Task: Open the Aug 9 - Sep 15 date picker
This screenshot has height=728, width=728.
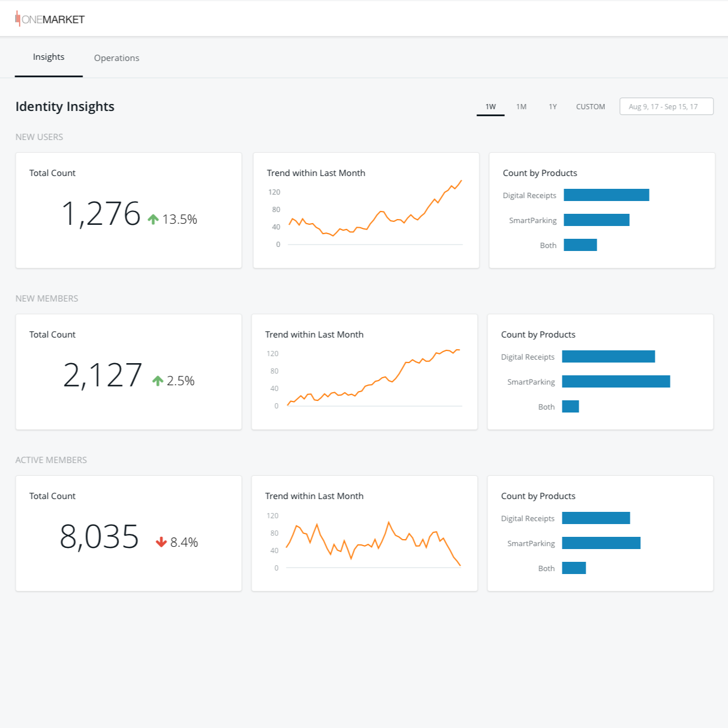Action: (x=666, y=106)
